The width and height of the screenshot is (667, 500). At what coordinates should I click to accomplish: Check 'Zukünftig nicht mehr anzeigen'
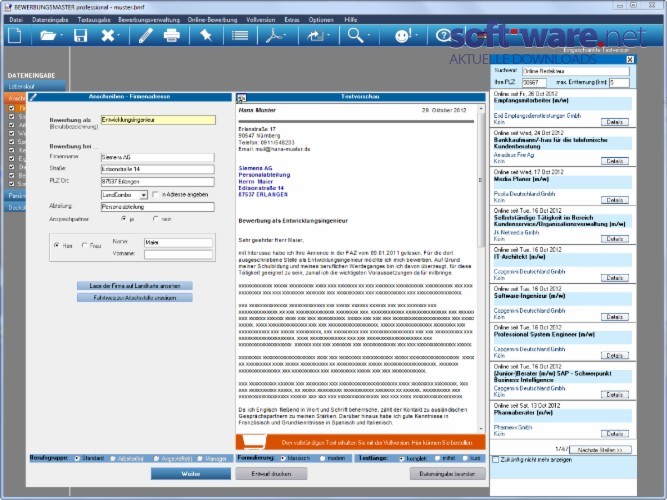point(496,460)
